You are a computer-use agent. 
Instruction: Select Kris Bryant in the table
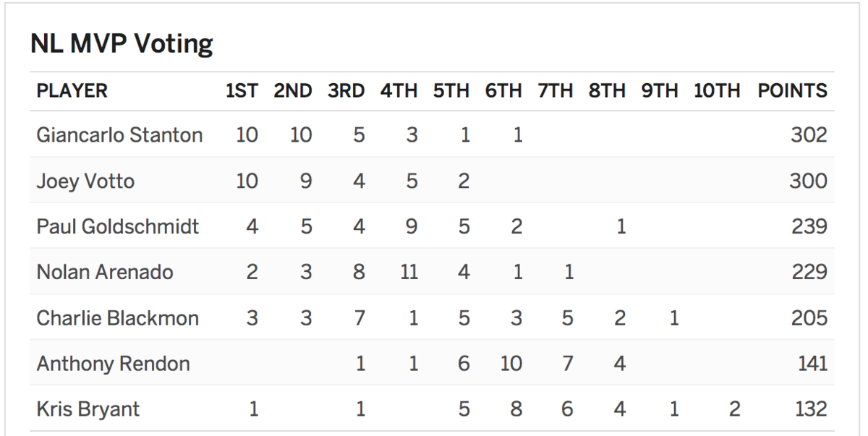coord(88,409)
